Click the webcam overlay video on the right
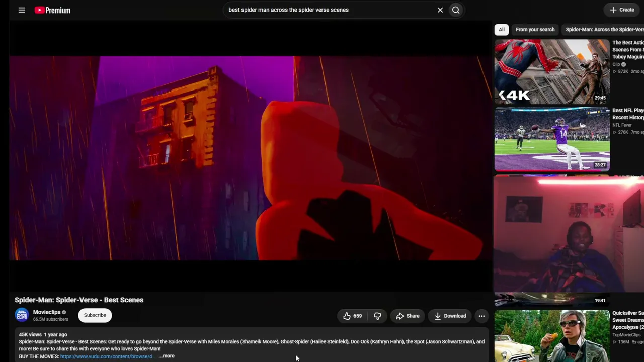 569,234
